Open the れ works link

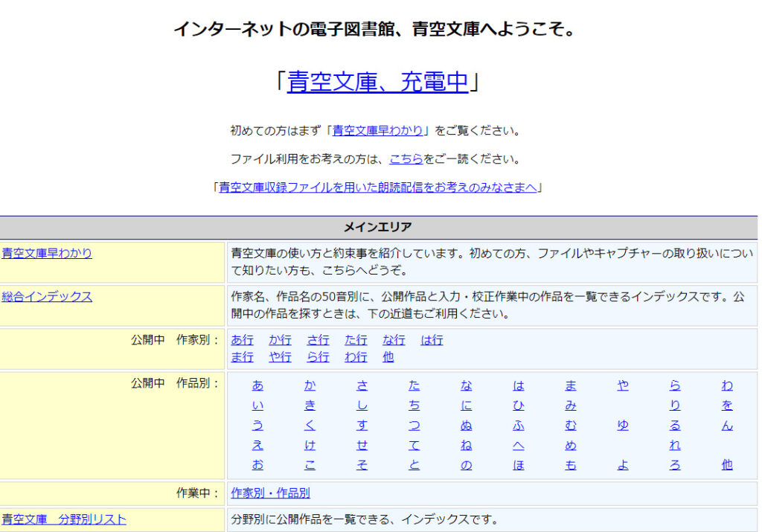675,446
